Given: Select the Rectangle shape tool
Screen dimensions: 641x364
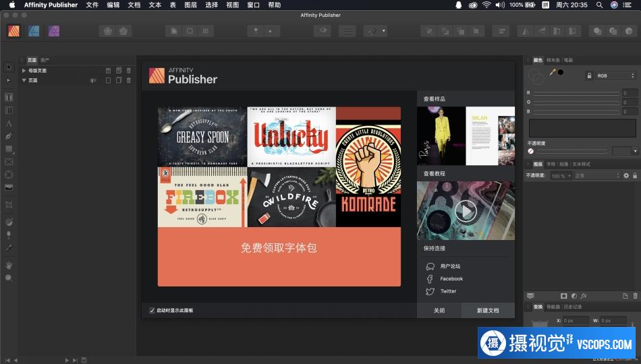Looking at the screenshot, I should click(9, 149).
